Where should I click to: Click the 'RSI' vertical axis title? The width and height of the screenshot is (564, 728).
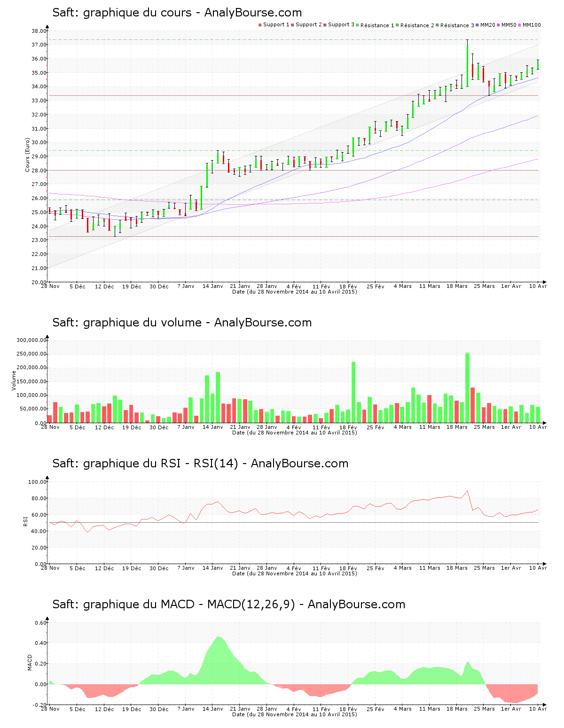tap(26, 521)
